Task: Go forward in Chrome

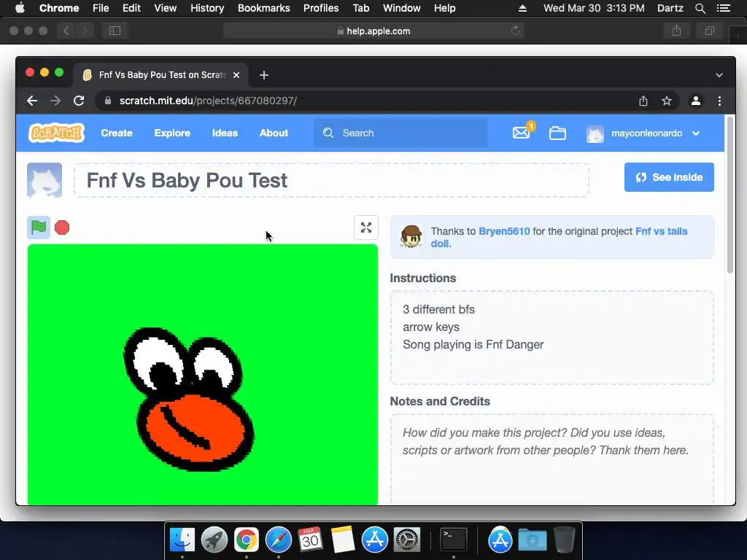Action: click(55, 101)
